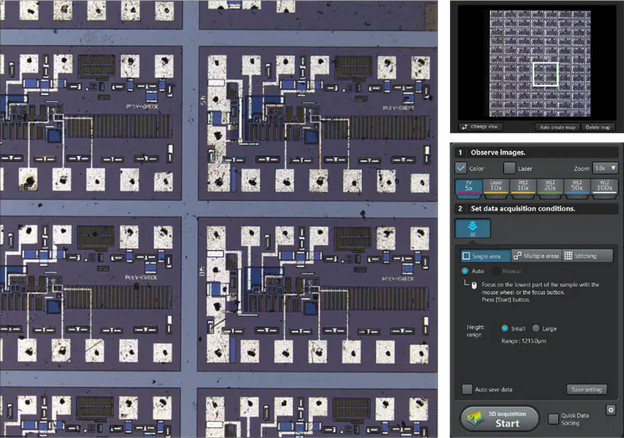Click the white box in navigation map
Image resolution: width=624 pixels, height=438 pixels.
544,75
